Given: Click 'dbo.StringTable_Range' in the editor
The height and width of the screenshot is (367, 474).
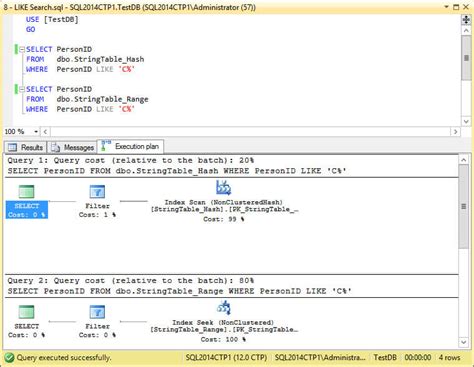Looking at the screenshot, I should tap(102, 99).
